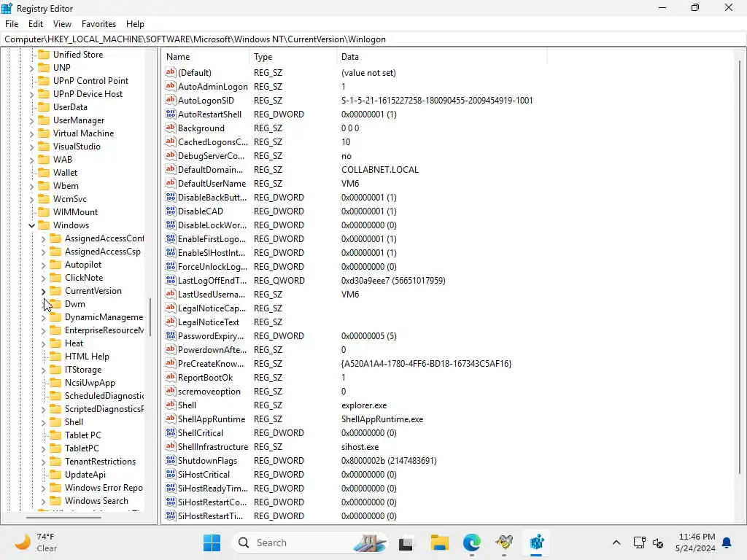The image size is (747, 560).
Task: Select the ClickNote key in tree
Action: click(x=84, y=278)
